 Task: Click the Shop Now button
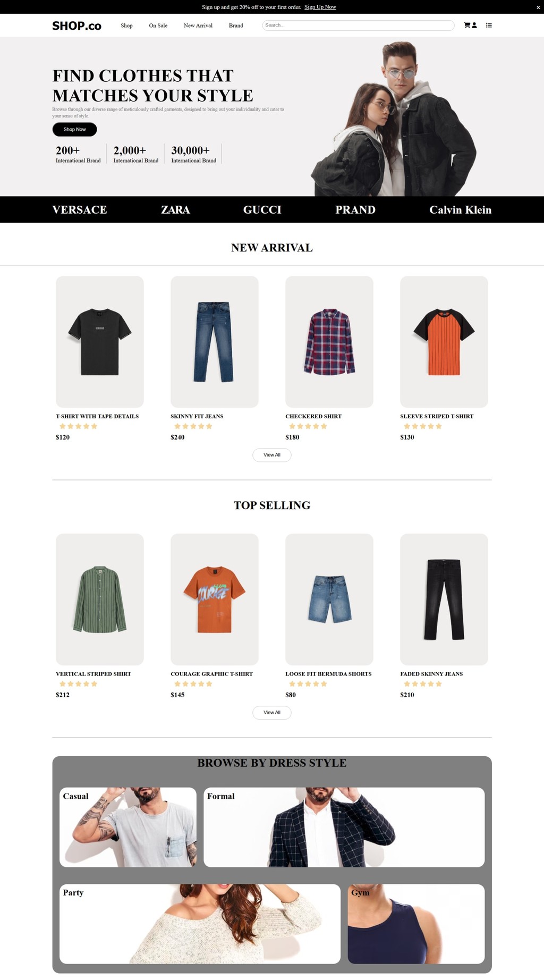point(74,129)
